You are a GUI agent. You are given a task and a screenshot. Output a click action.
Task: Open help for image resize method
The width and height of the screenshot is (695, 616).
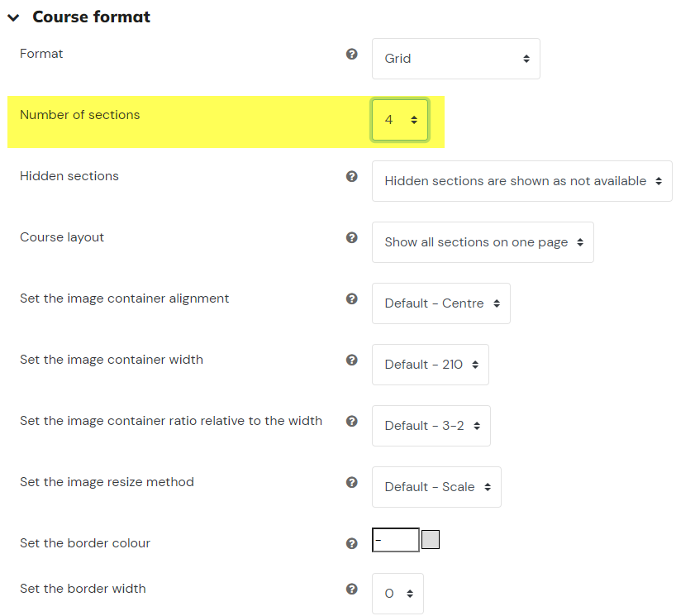(351, 483)
